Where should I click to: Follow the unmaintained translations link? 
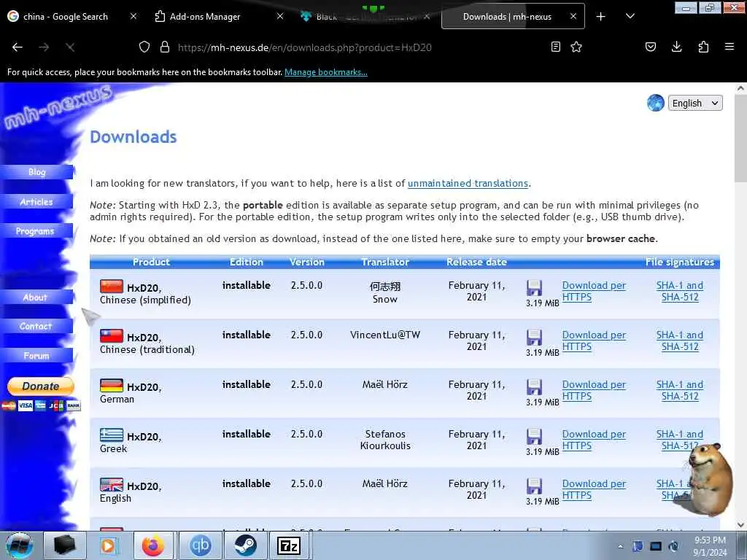[x=468, y=183]
